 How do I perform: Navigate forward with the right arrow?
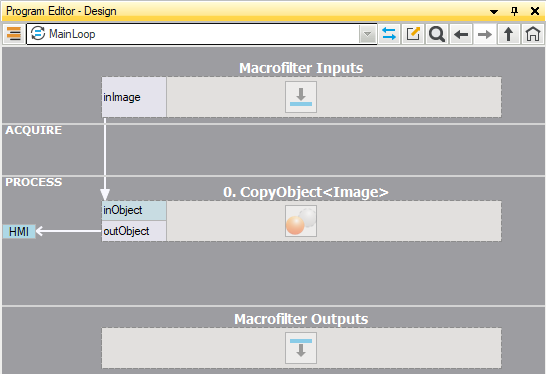pos(485,34)
